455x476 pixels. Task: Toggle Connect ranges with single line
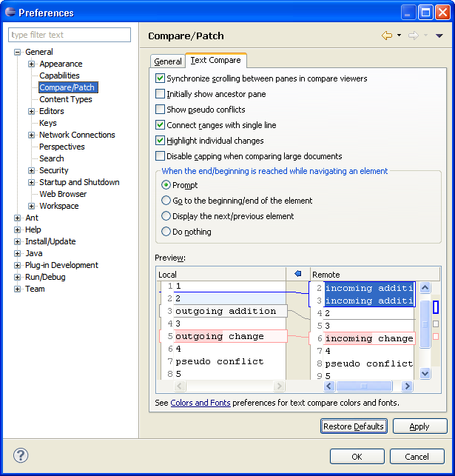(x=160, y=124)
